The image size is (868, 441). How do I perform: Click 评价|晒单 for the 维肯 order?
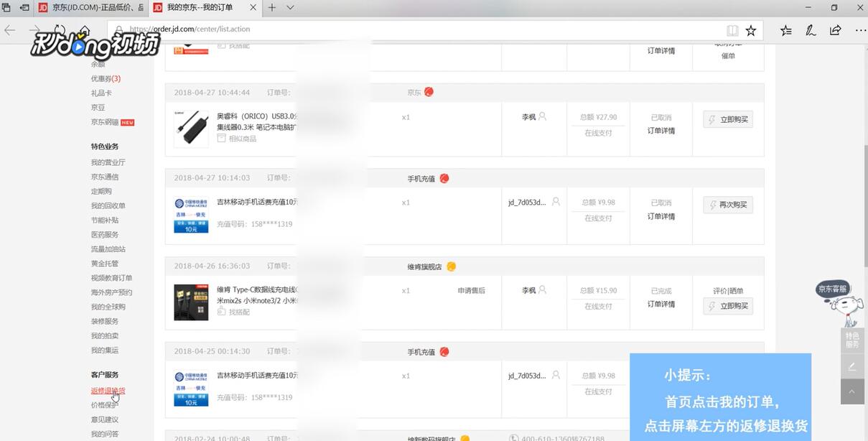[728, 291]
